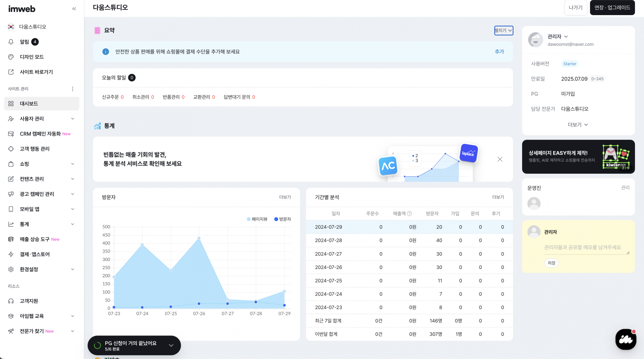The width and height of the screenshot is (644, 359).
Task: Open the site management three-dot menu
Action: point(72,89)
